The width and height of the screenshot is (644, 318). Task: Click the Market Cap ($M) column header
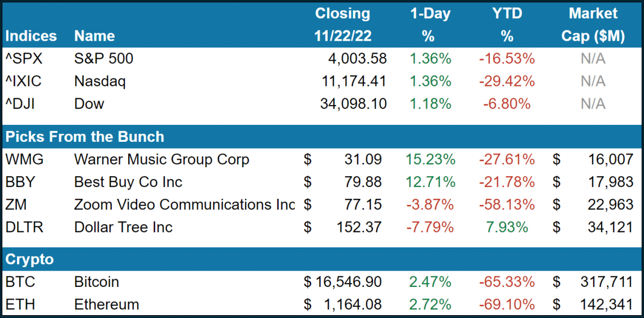coord(593,24)
